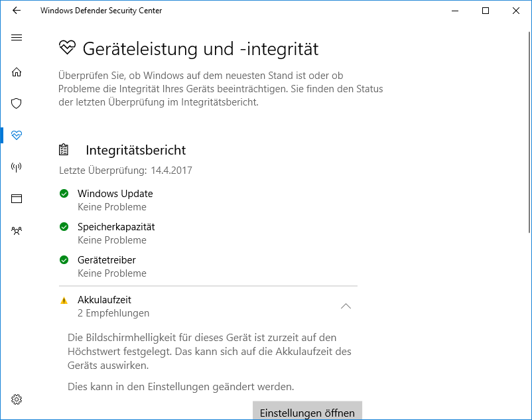Go back with the back arrow

[17, 11]
